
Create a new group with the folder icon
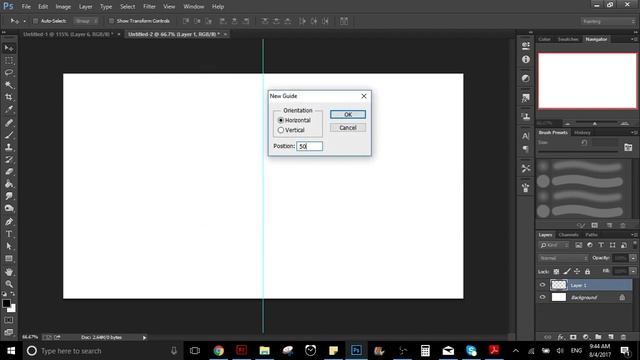click(x=598, y=337)
